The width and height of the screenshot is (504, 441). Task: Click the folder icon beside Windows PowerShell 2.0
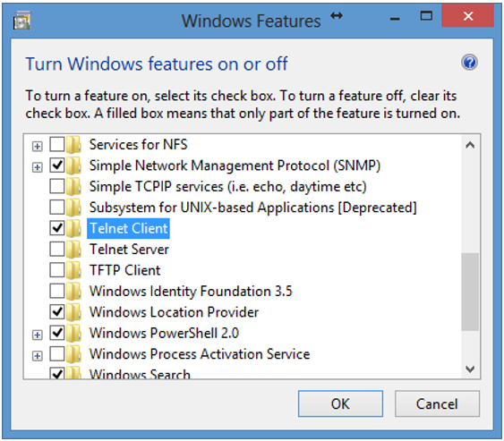(74, 333)
